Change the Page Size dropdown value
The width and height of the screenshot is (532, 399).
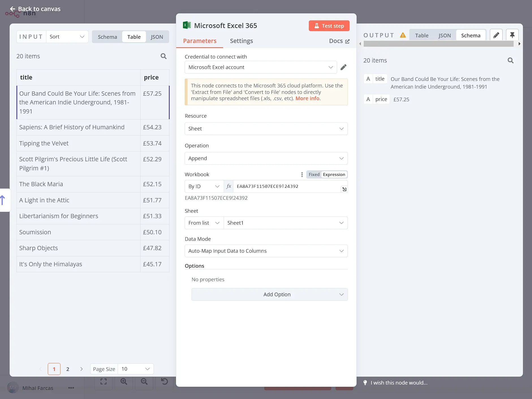(136, 369)
